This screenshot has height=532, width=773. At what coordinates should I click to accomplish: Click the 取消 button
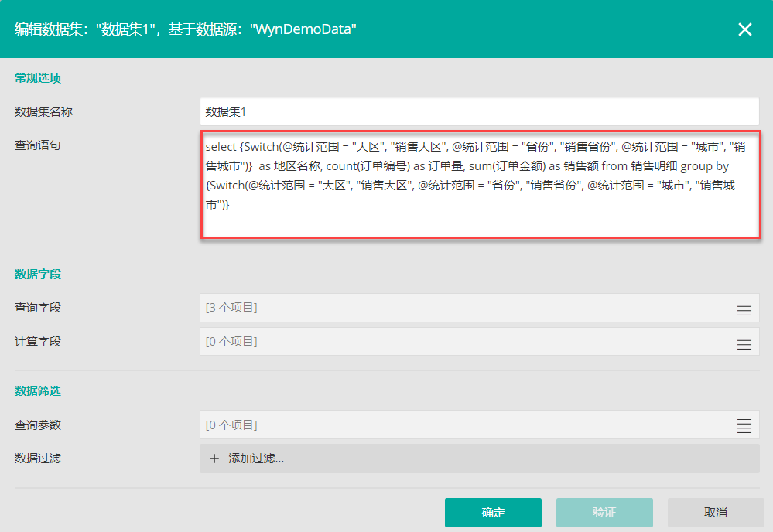point(716,513)
